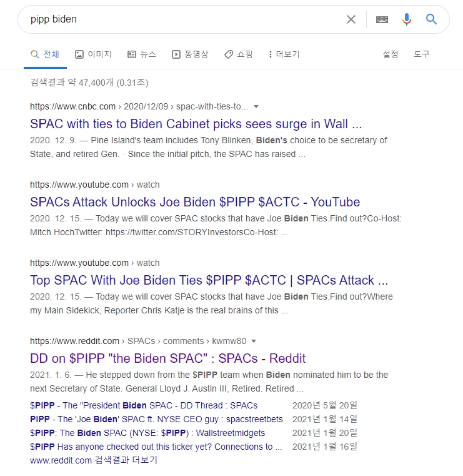Click the cnbc.com URL breadcrumb text
The image size is (463, 476).
(139, 106)
